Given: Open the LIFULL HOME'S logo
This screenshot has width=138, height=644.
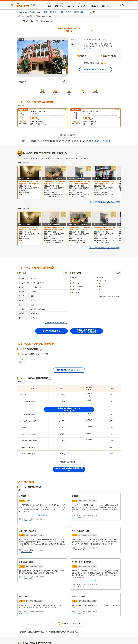Looking at the screenshot, I should (19, 5).
